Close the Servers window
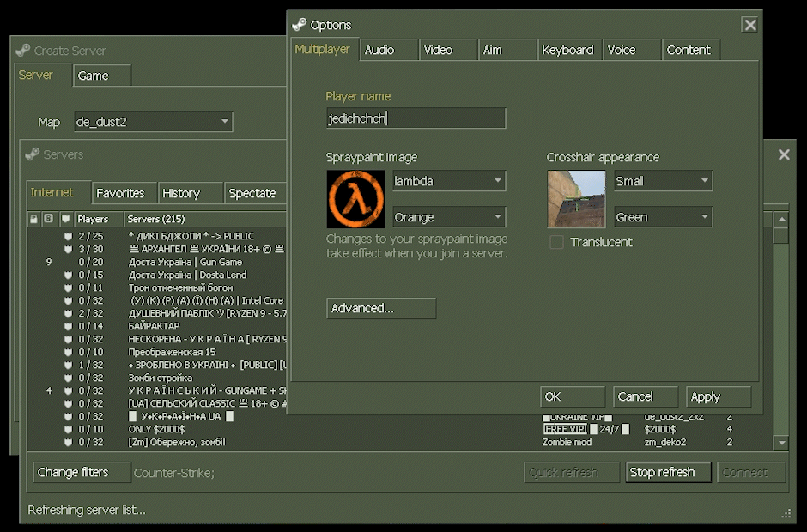 (x=783, y=154)
